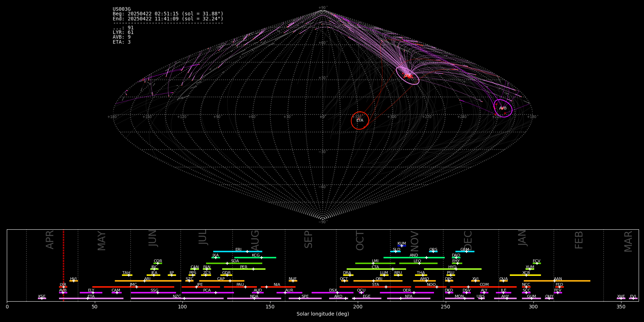Select the STA shower bar label
Screen dimensions: 644x322
point(376,285)
